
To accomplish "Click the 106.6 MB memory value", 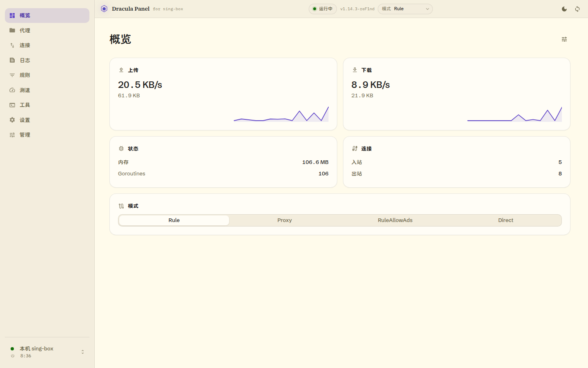I will [x=315, y=162].
